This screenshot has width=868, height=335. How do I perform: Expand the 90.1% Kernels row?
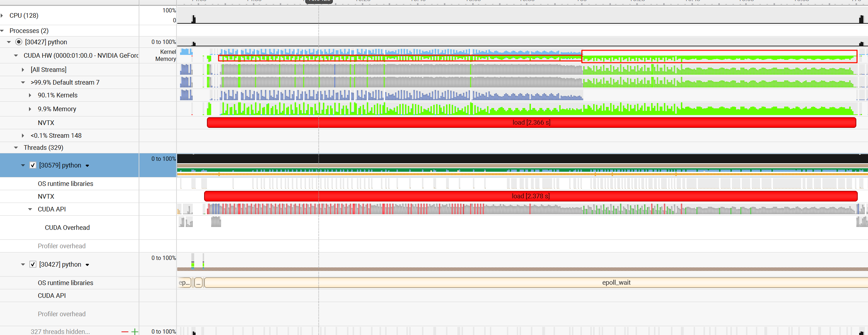coord(30,95)
